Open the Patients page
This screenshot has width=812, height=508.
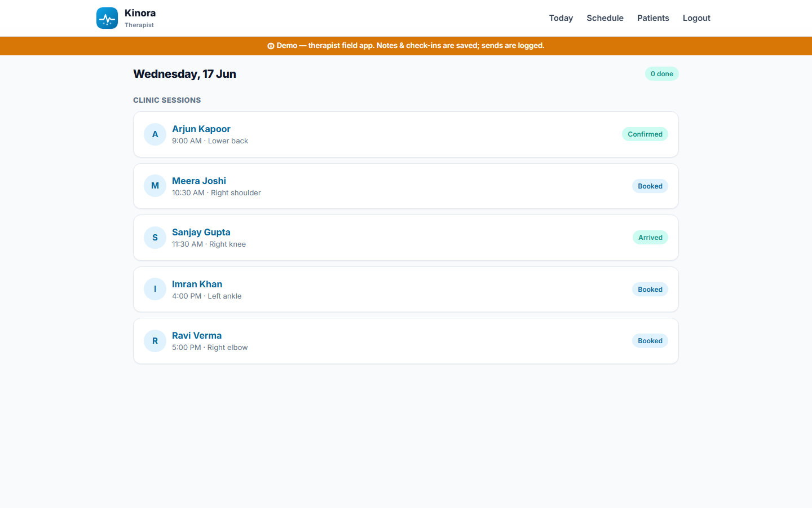point(653,18)
